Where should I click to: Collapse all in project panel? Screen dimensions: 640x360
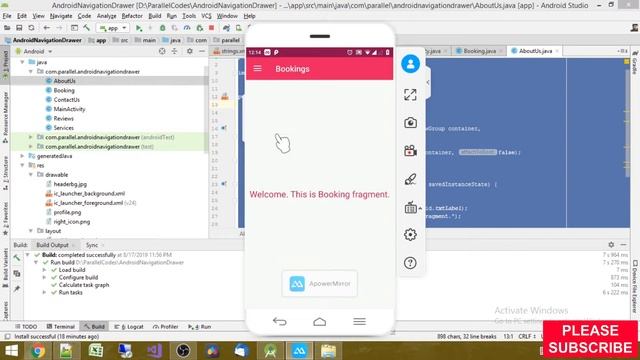pyautogui.click(x=174, y=51)
